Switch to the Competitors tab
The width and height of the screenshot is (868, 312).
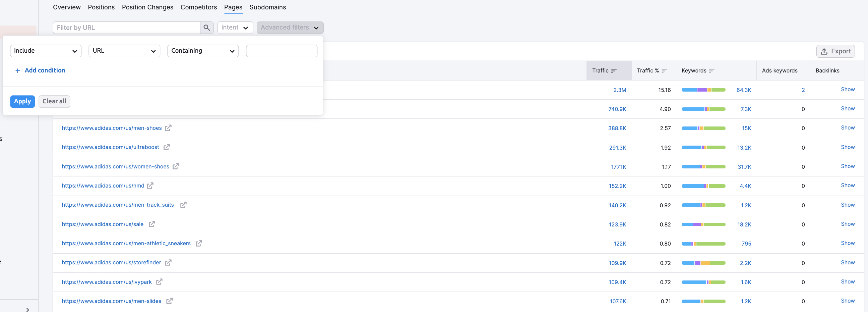coord(199,7)
